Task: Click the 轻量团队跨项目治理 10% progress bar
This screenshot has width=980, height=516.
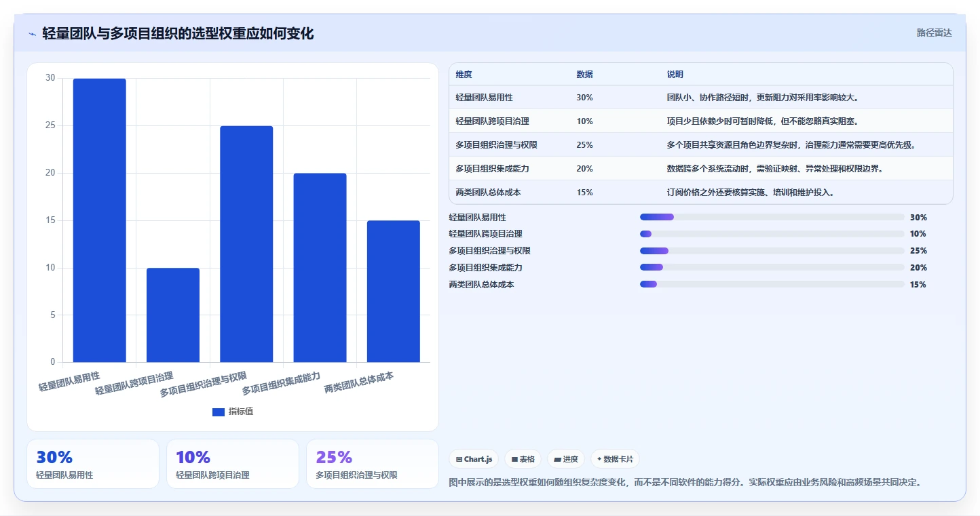Action: tap(772, 234)
